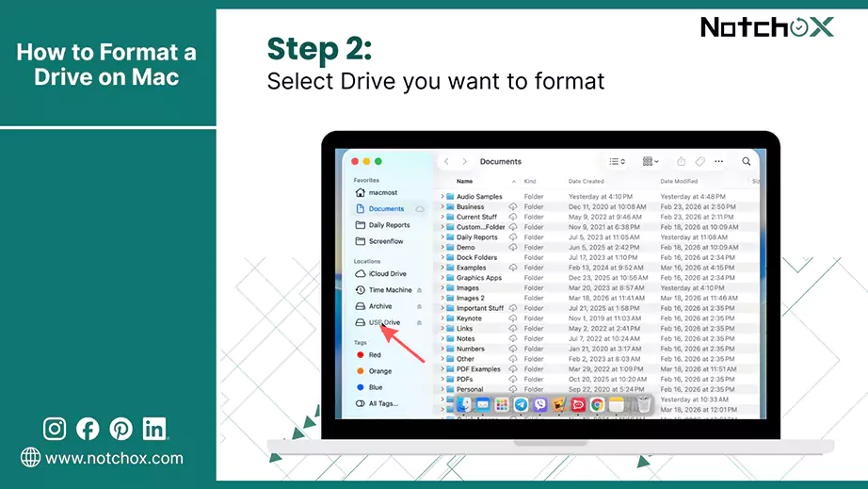
Task: Click the Instagram icon
Action: (55, 429)
